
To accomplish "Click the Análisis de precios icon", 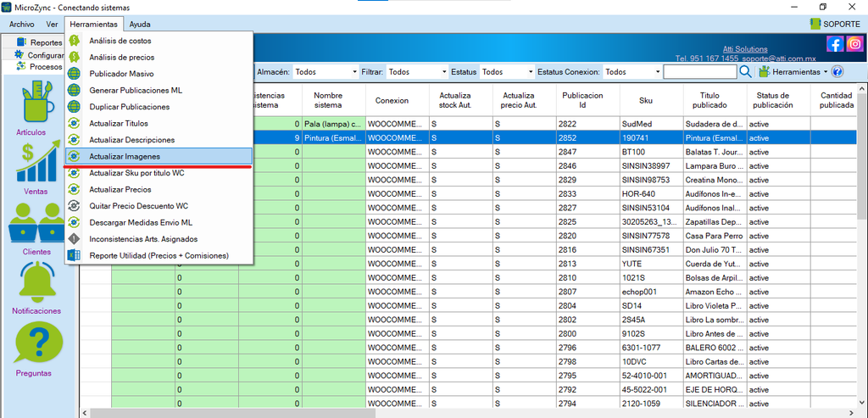I will 75,57.
